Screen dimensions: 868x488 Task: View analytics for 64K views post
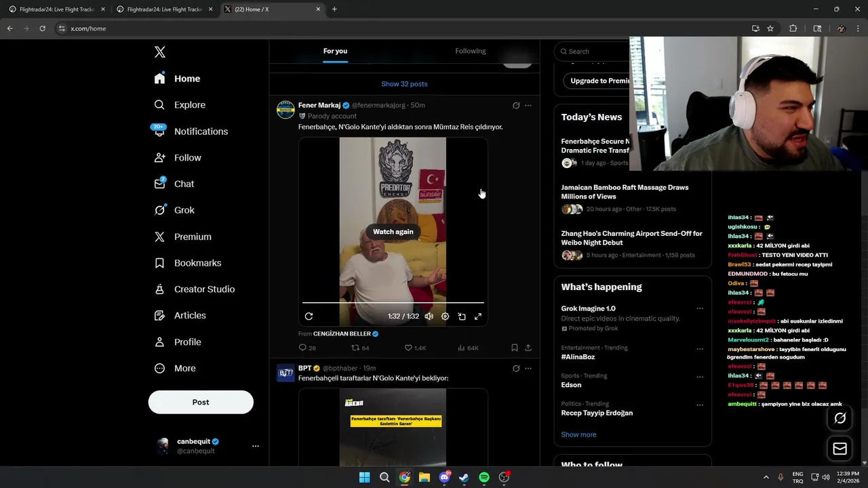[x=468, y=348]
